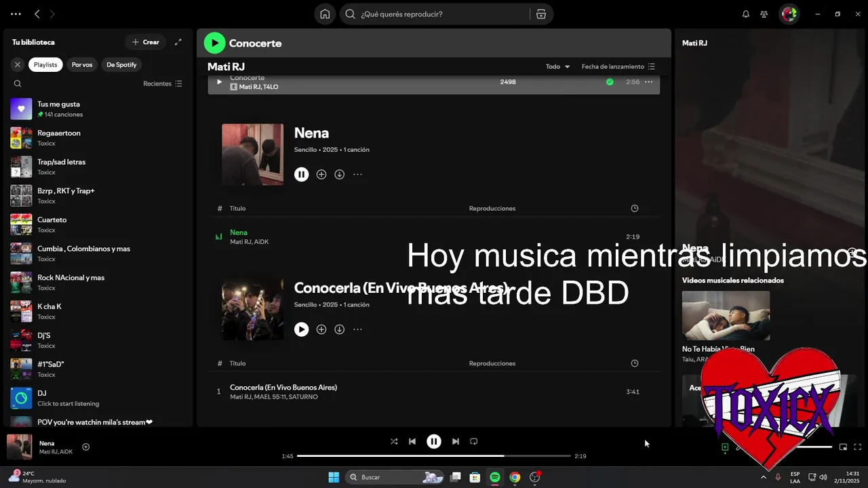Toggle saved checkmark on Conocerte track
Image resolution: width=868 pixels, height=488 pixels.
(610, 82)
